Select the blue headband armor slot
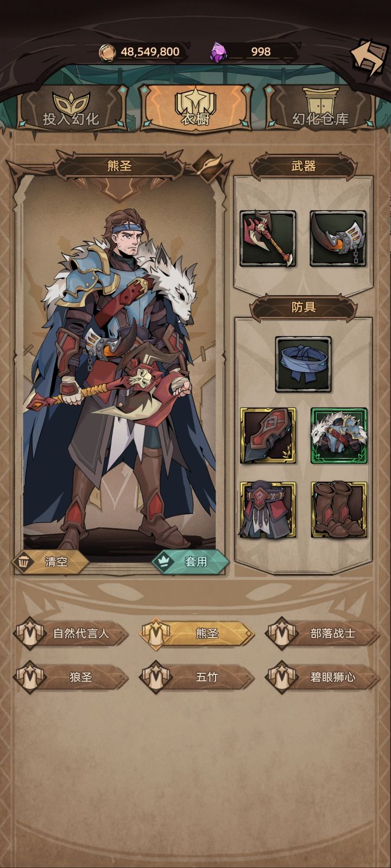 point(303,364)
